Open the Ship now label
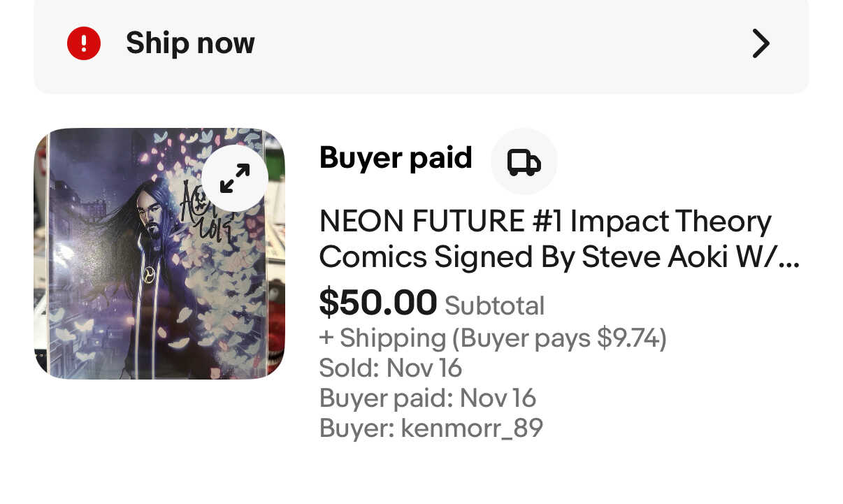 point(190,43)
